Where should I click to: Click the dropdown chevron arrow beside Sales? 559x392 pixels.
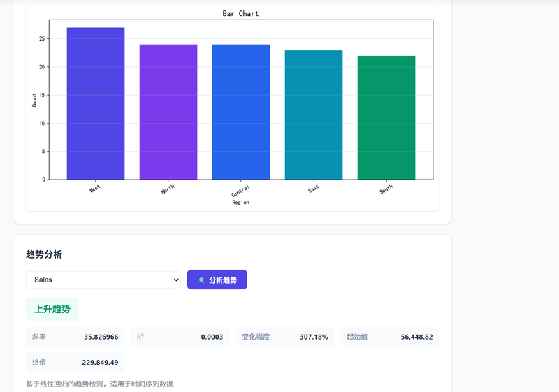point(176,280)
